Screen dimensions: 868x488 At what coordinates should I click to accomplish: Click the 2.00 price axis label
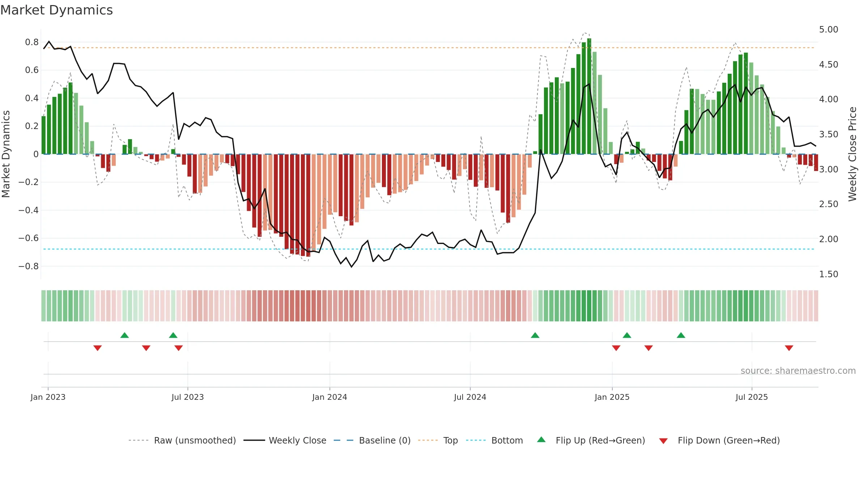(829, 239)
